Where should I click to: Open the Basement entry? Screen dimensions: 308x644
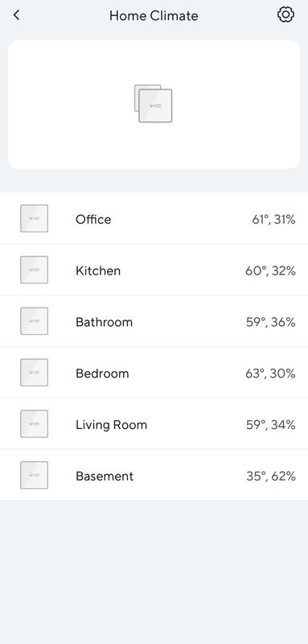pyautogui.click(x=154, y=475)
